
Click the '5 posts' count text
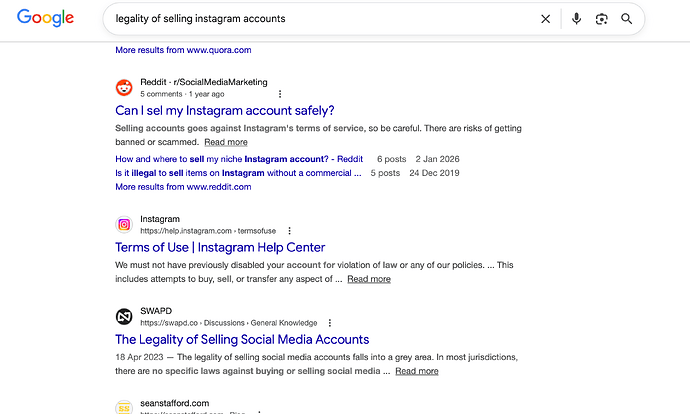pyautogui.click(x=385, y=173)
